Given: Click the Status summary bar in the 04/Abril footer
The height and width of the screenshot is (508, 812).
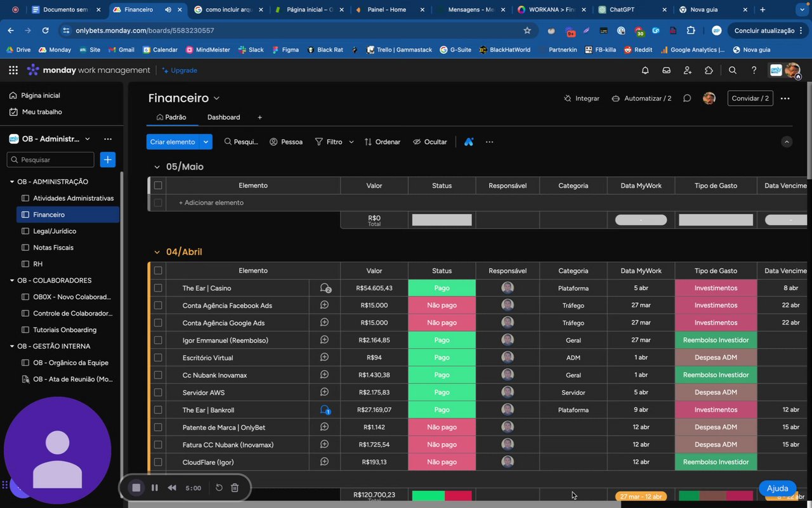Looking at the screenshot, I should (442, 496).
